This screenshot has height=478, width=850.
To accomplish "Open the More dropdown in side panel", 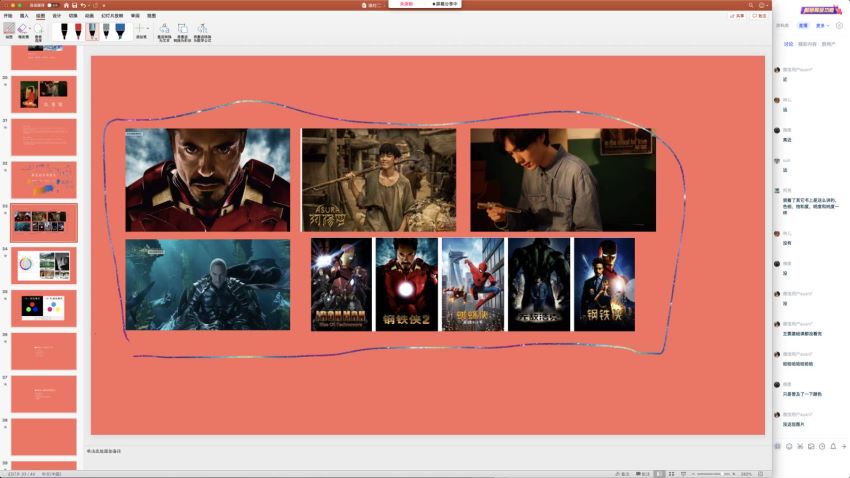I will [x=822, y=25].
